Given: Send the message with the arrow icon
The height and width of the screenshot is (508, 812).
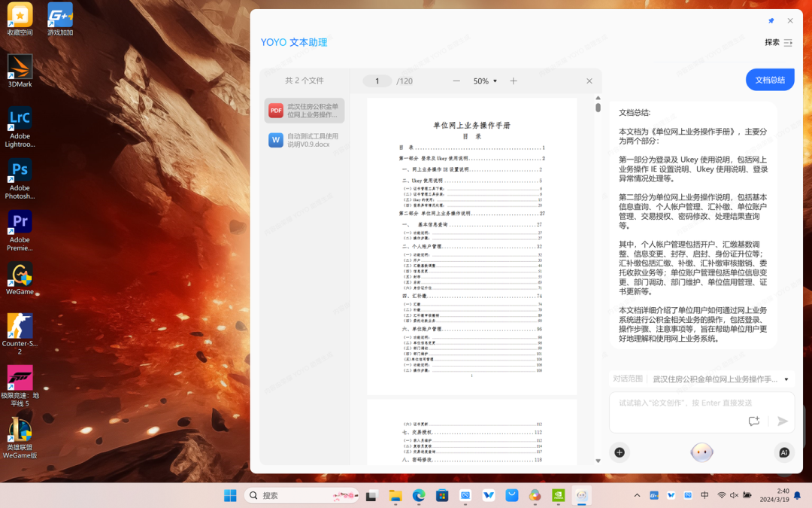Looking at the screenshot, I should click(783, 421).
